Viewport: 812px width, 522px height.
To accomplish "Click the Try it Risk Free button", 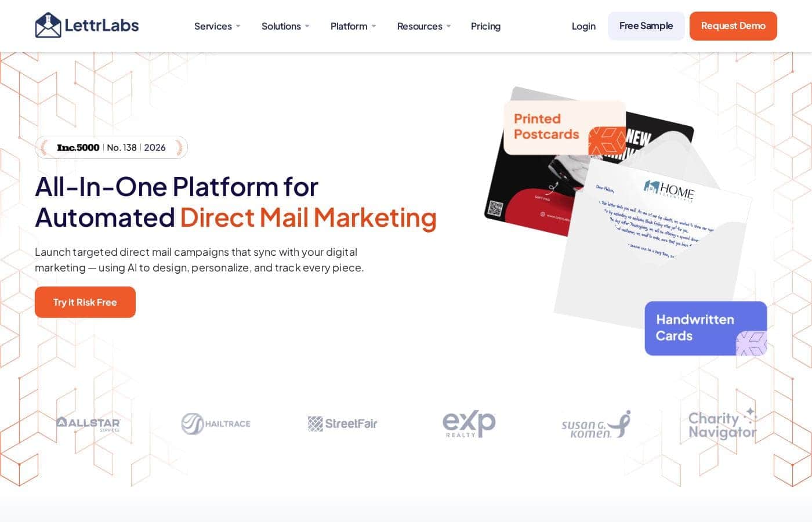I will 85,302.
